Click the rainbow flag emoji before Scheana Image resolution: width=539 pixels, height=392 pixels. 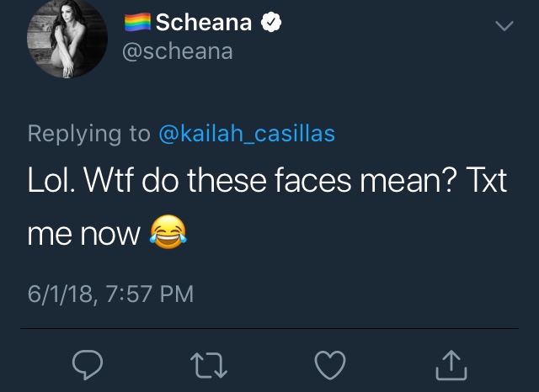tap(137, 22)
